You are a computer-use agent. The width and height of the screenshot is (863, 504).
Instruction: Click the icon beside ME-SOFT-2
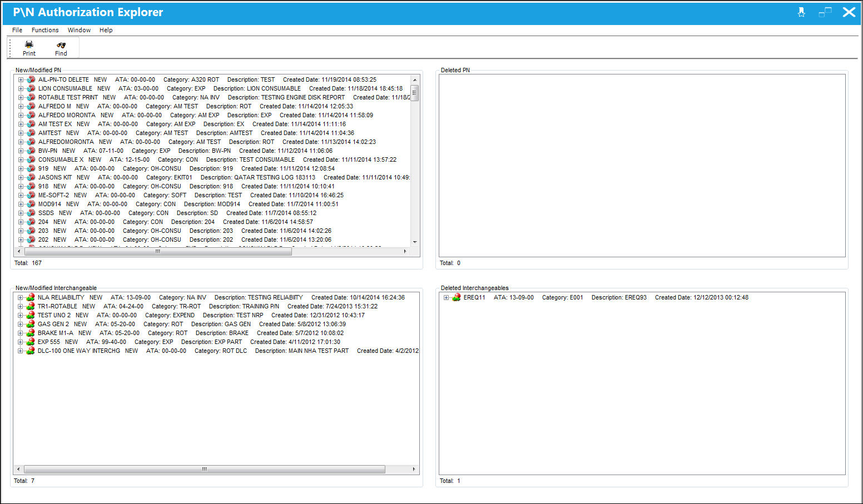coord(31,195)
